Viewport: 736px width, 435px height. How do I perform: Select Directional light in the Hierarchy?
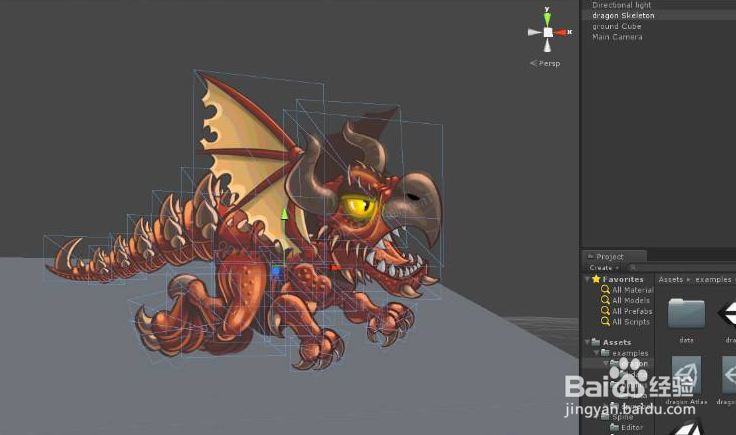pyautogui.click(x=621, y=5)
